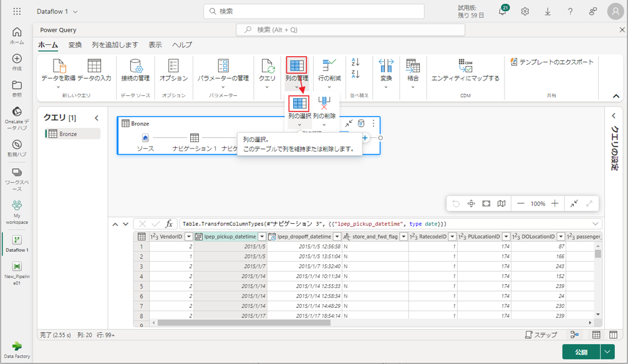
Task: Open the 列を追加します (Add column) tab
Action: 115,45
